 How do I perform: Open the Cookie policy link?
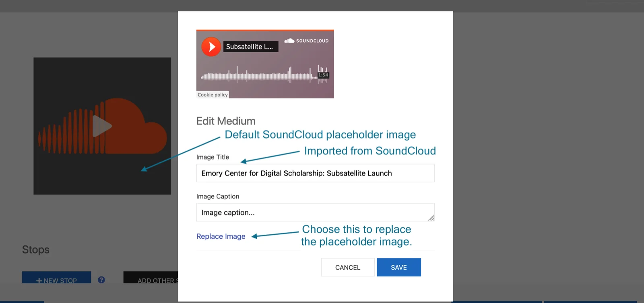[x=213, y=95]
